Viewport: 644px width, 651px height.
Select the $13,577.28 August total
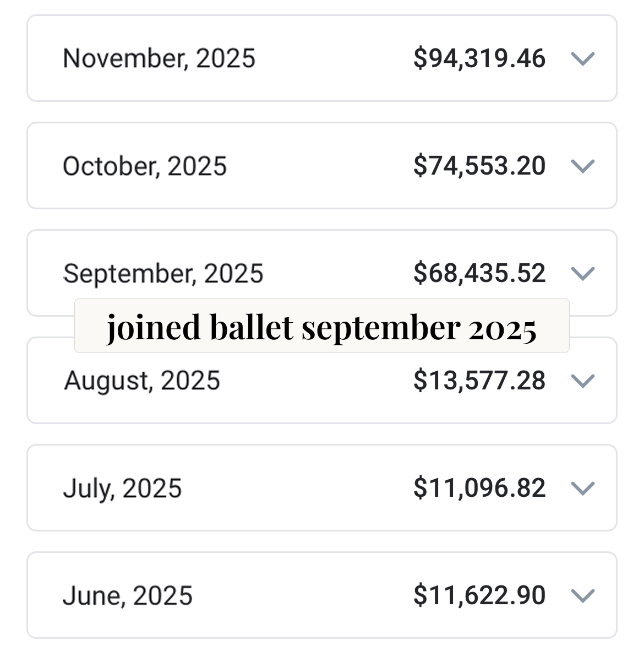(x=479, y=381)
